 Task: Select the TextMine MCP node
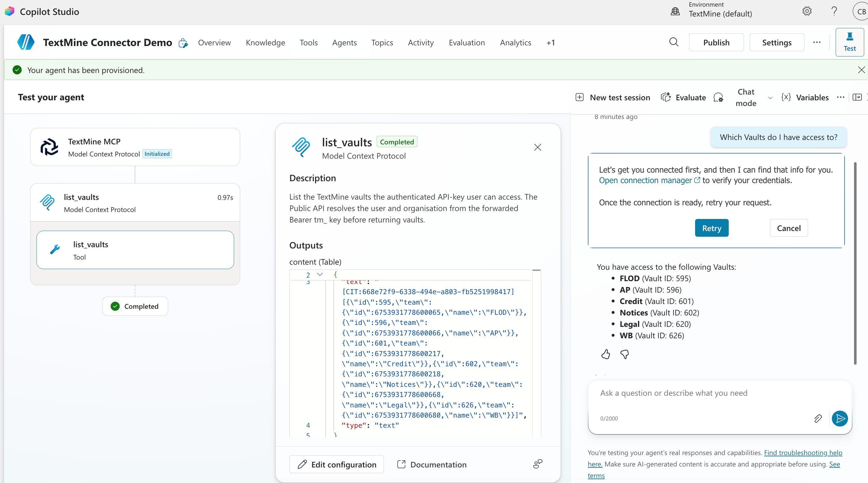(135, 147)
